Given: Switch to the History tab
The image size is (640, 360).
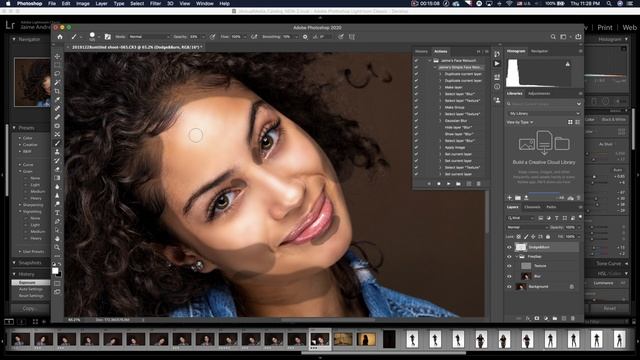Looking at the screenshot, I should (421, 51).
